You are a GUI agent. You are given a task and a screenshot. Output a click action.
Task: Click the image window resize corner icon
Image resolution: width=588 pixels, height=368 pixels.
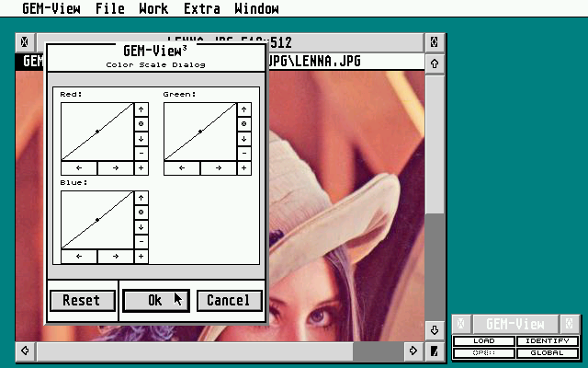coord(435,351)
